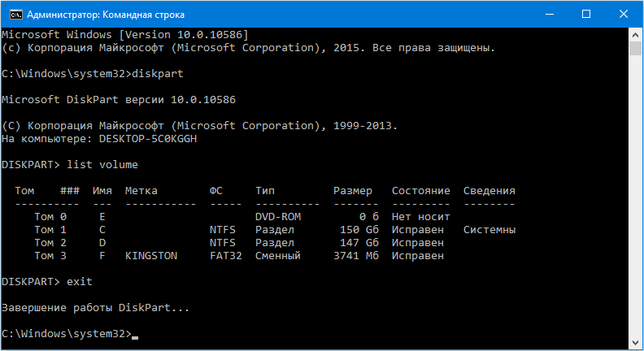Click the KINGSTON volume label
The height and width of the screenshot is (351, 644).
click(150, 256)
